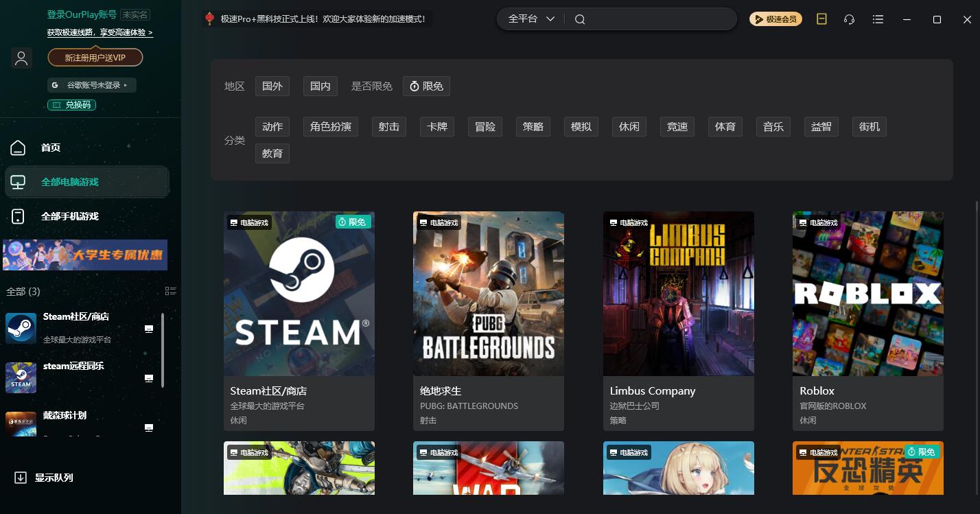Open the customer service headset icon
This screenshot has height=514, width=980.
click(x=849, y=19)
